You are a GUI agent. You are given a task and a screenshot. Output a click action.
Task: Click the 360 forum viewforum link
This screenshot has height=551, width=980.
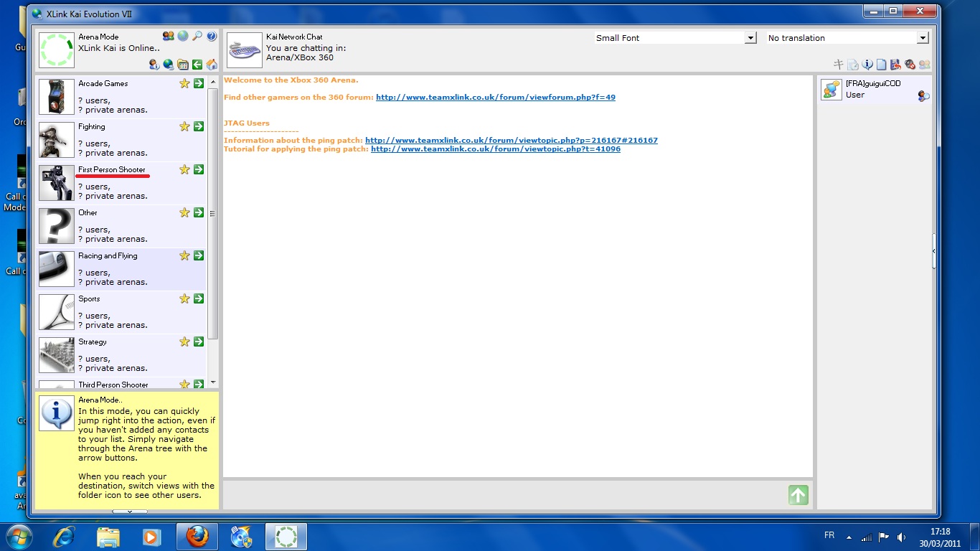(x=496, y=97)
